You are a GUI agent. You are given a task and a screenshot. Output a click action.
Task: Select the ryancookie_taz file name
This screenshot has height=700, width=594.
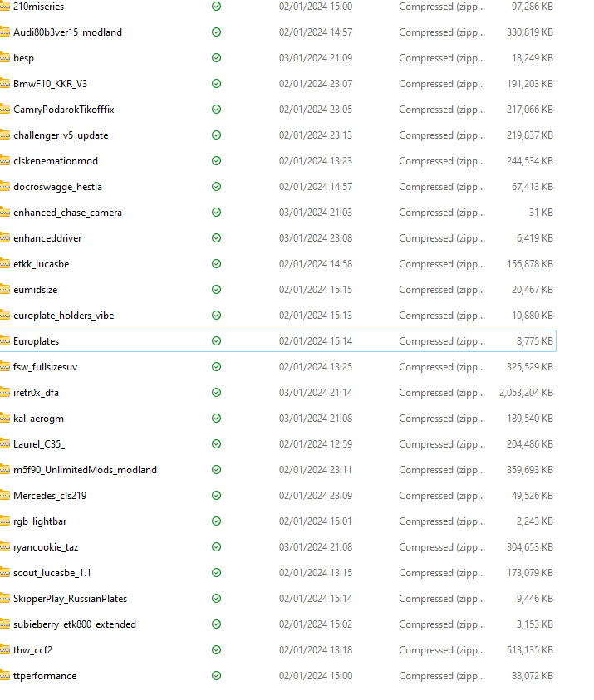pos(46,547)
